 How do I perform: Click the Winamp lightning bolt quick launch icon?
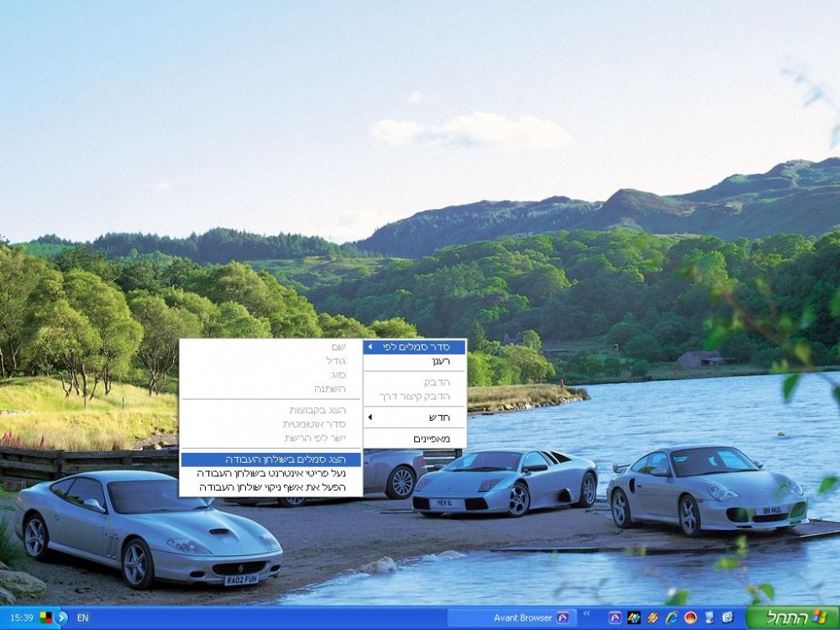coord(653,617)
